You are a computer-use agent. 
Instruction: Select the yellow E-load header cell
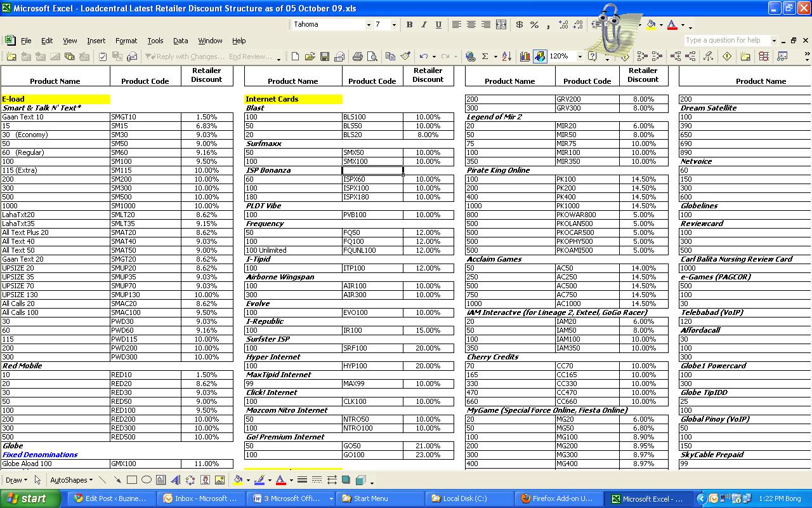point(56,99)
